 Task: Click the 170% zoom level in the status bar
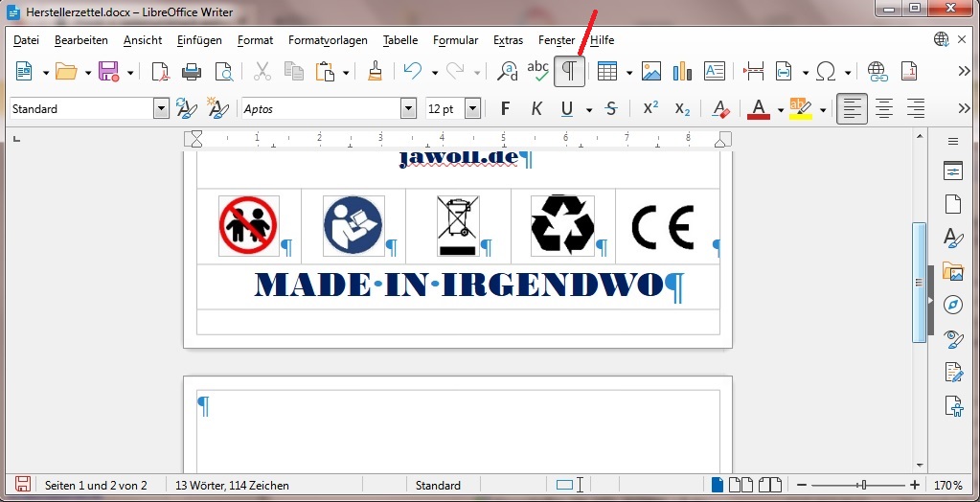coord(948,486)
